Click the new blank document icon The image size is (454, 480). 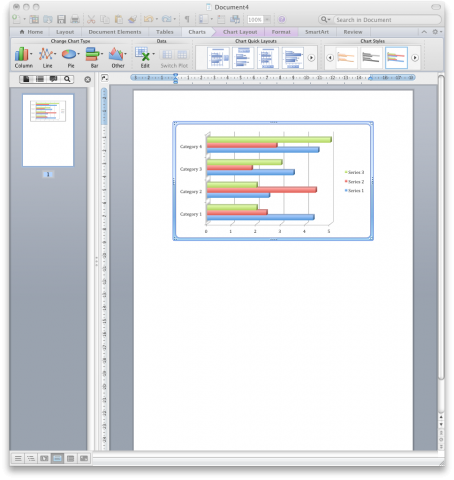pyautogui.click(x=16, y=19)
